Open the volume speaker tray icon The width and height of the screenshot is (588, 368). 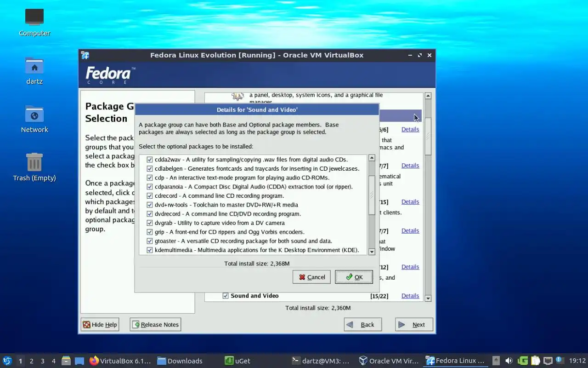[x=509, y=361]
